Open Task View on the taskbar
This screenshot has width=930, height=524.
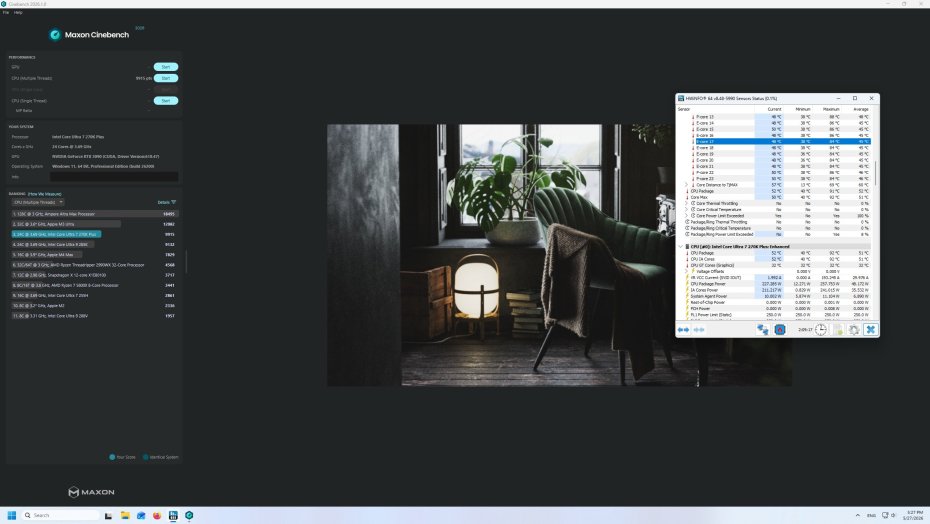(109, 515)
